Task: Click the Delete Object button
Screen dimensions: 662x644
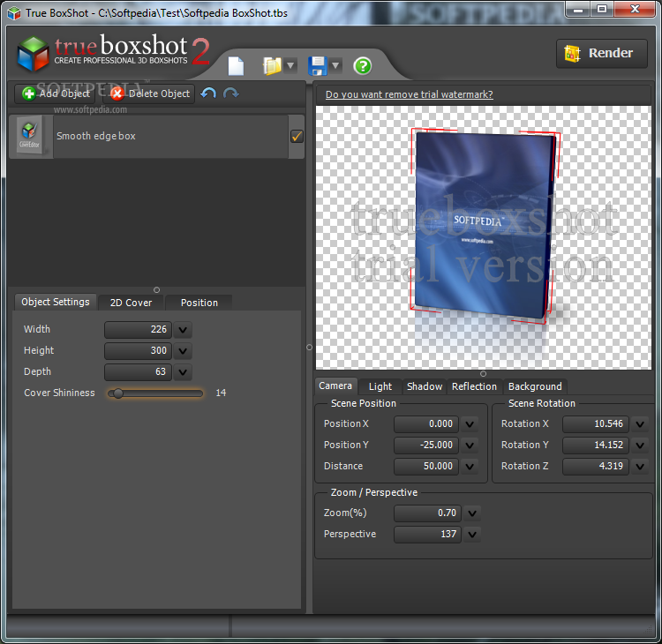Action: coord(150,94)
